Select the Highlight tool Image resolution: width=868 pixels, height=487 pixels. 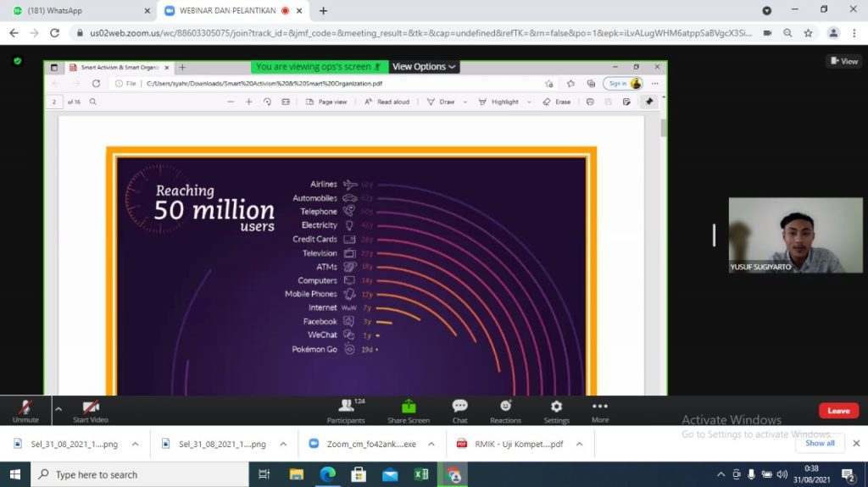[x=498, y=102]
